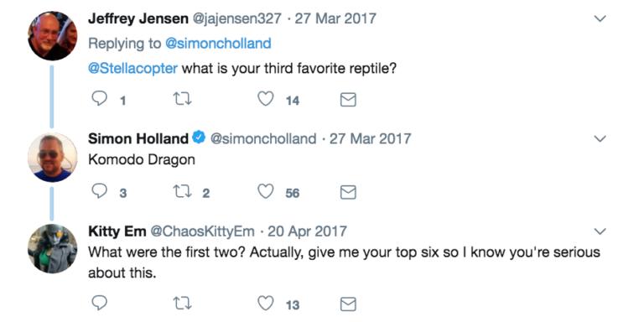Reply to Jeffrey Jensen's tweet
The image size is (644, 322).
coord(99,99)
